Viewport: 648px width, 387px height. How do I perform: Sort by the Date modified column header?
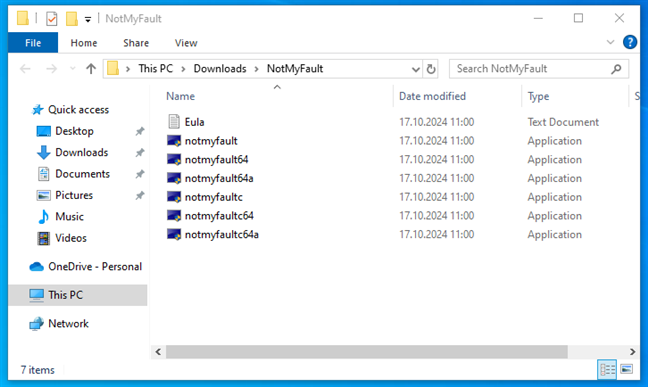(432, 96)
